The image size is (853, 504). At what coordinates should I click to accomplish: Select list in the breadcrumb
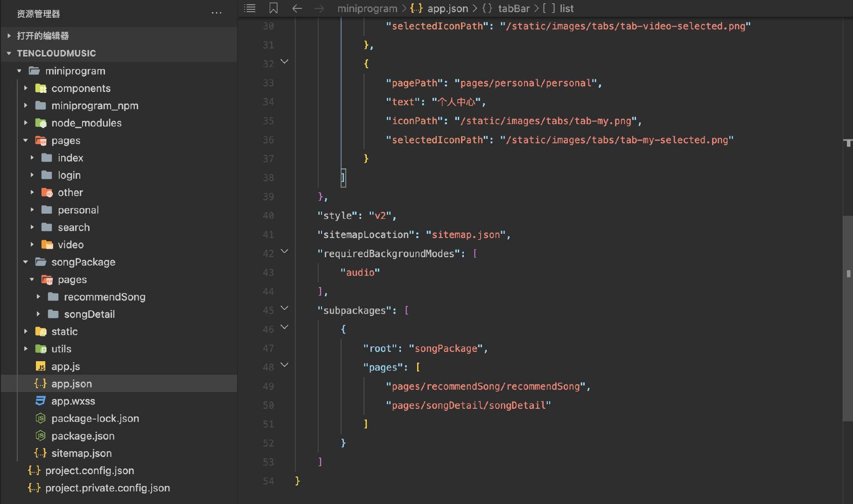pos(566,8)
